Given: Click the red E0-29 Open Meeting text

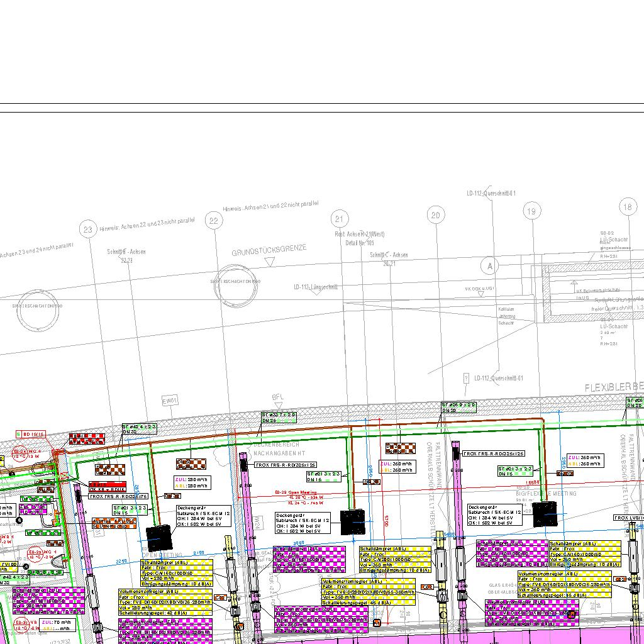Looking at the screenshot, I should pos(296,493).
